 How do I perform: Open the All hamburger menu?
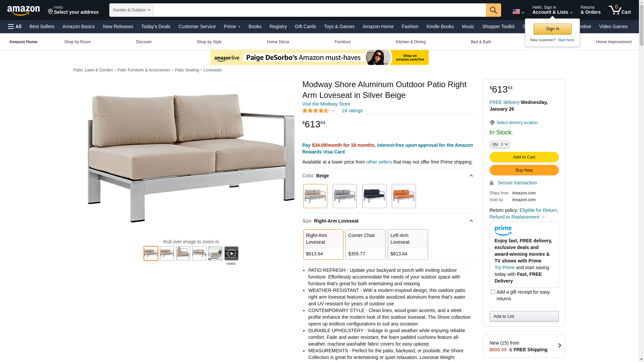pyautogui.click(x=15, y=26)
